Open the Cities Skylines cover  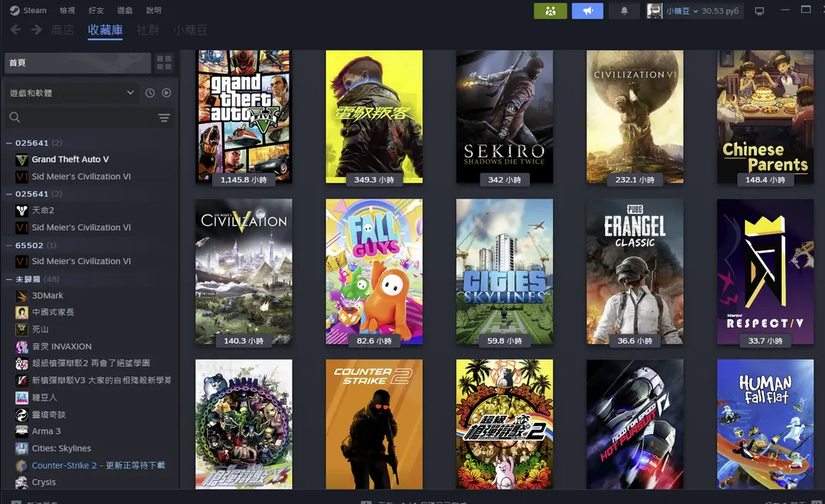click(x=505, y=271)
